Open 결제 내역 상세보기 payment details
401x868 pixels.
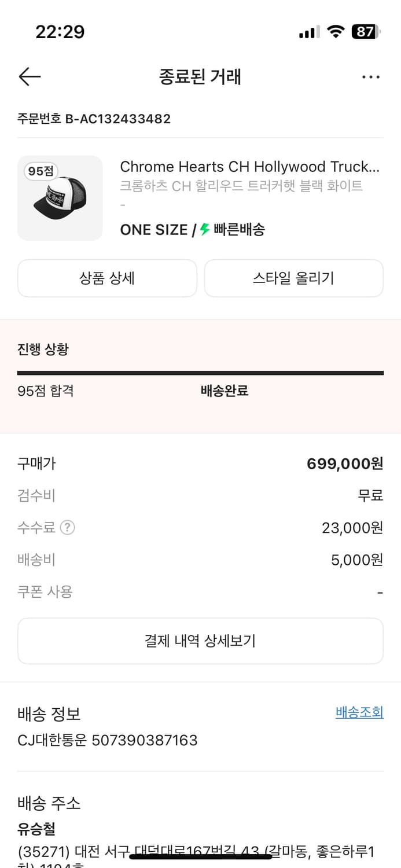200,641
